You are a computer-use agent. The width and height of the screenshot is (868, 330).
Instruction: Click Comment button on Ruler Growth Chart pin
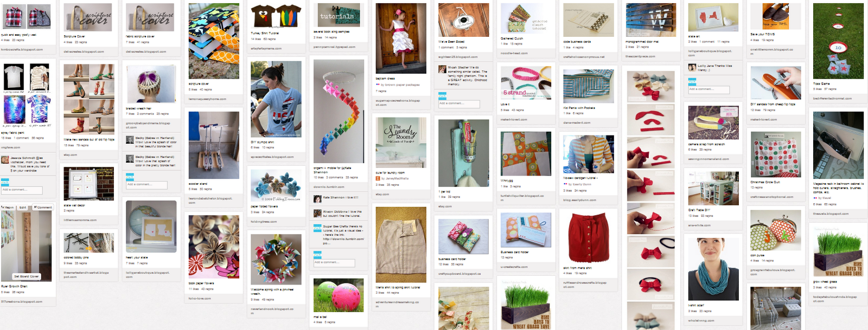point(43,207)
